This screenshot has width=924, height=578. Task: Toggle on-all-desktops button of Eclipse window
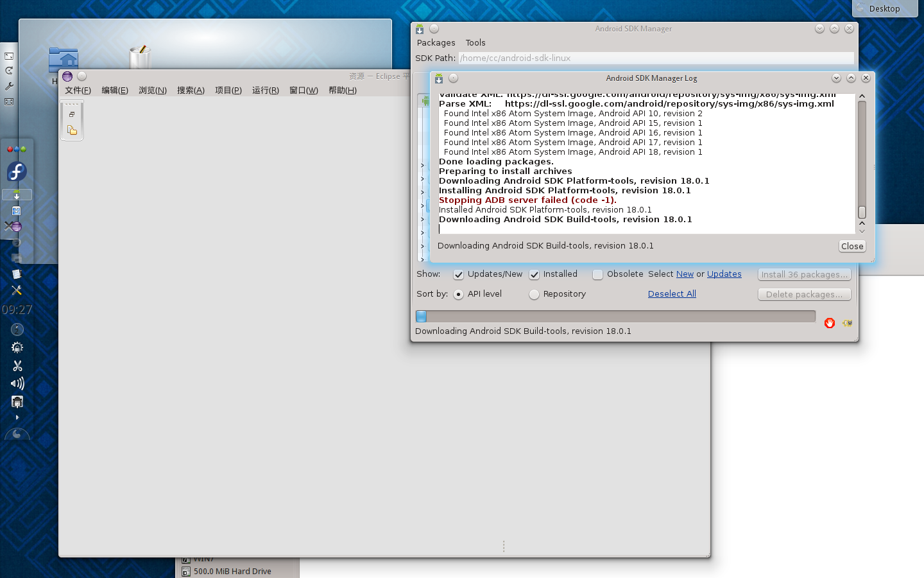82,76
